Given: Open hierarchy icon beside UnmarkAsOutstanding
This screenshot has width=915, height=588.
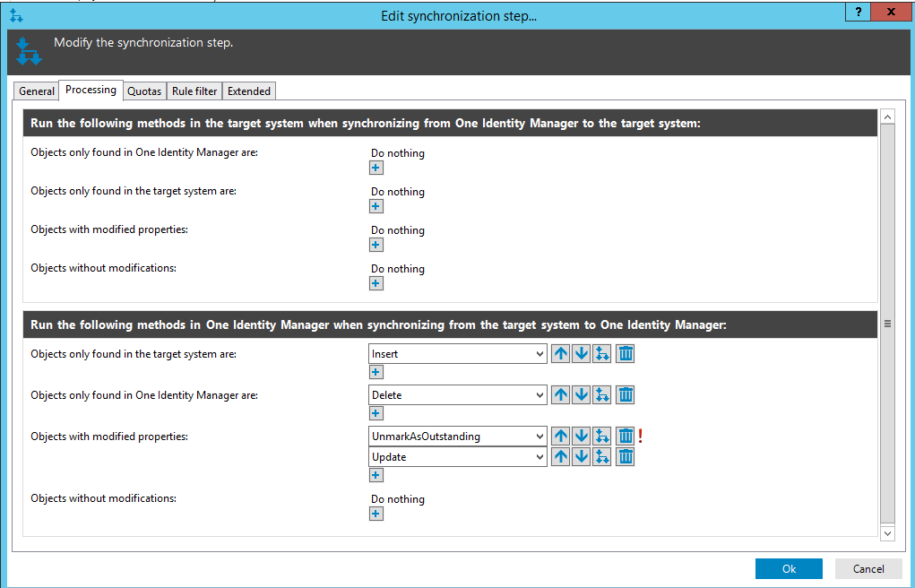Looking at the screenshot, I should tap(602, 437).
